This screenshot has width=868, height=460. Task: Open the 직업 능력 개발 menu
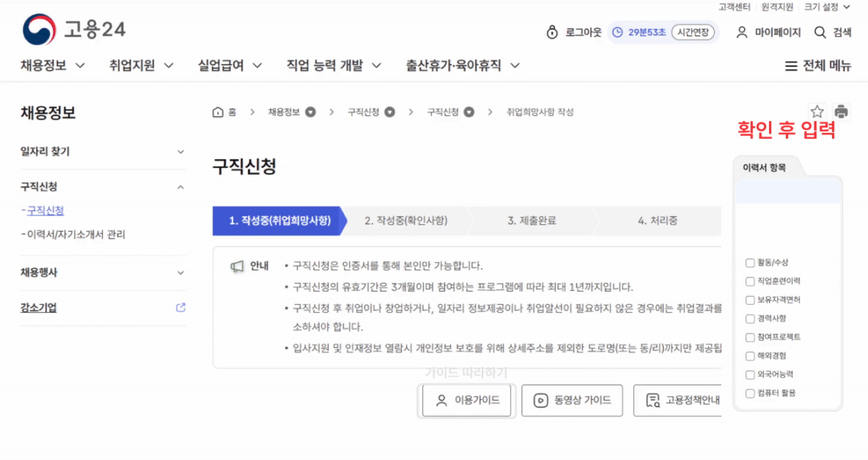click(x=333, y=66)
